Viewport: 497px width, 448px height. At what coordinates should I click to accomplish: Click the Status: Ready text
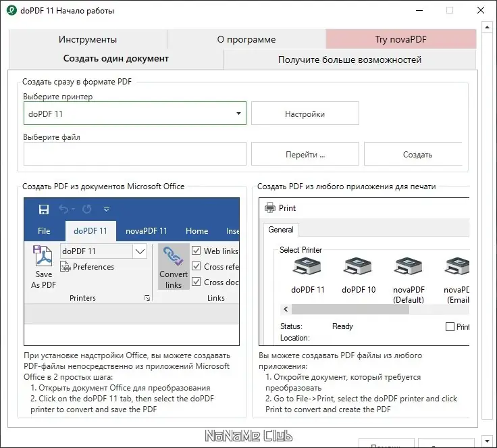coord(316,326)
